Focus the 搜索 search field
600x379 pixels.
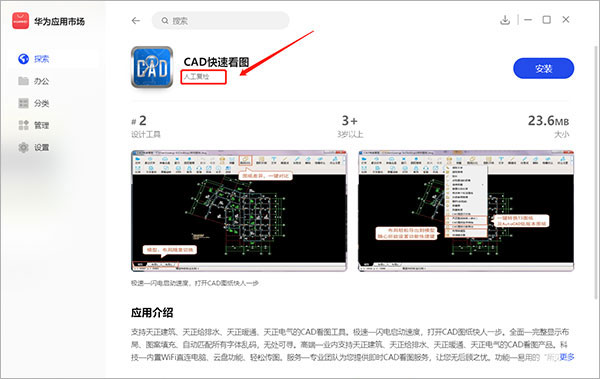(220, 21)
